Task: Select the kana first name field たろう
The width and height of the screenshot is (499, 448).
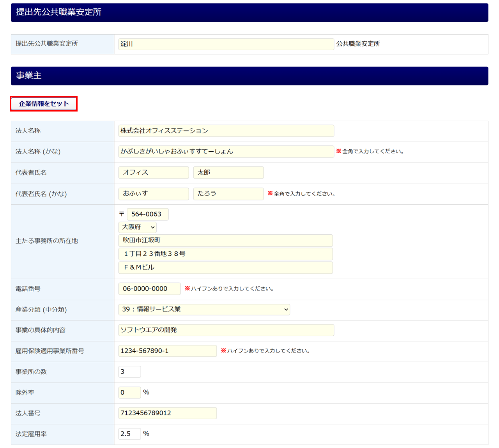Action: (x=228, y=193)
